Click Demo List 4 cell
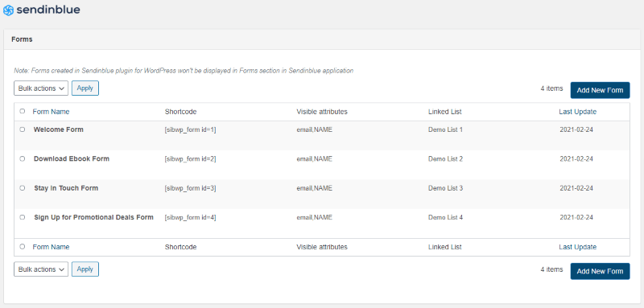Viewport: 644px width, 308px height. (x=445, y=217)
